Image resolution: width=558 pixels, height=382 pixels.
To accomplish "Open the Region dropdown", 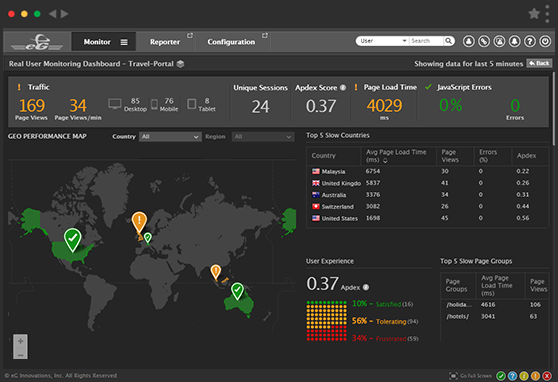I will [x=263, y=137].
